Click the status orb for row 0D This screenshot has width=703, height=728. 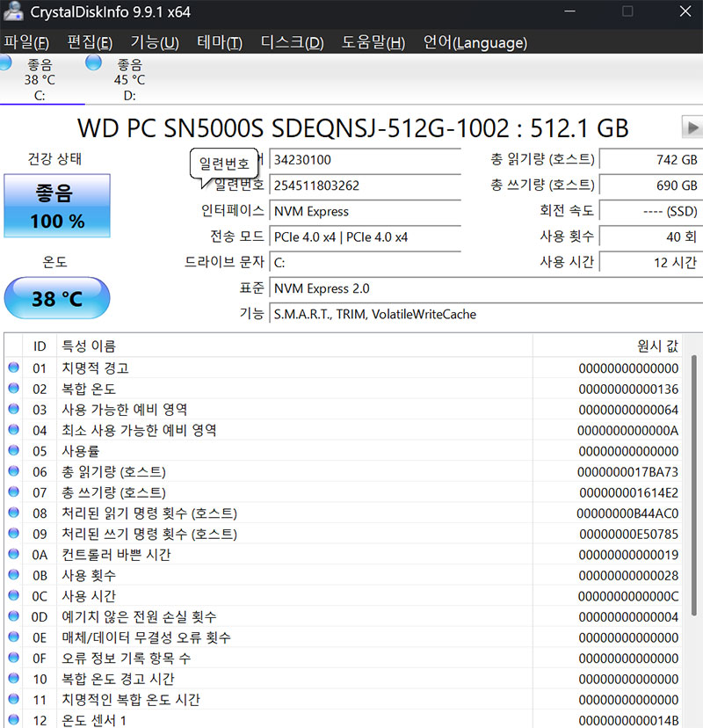[x=13, y=615]
